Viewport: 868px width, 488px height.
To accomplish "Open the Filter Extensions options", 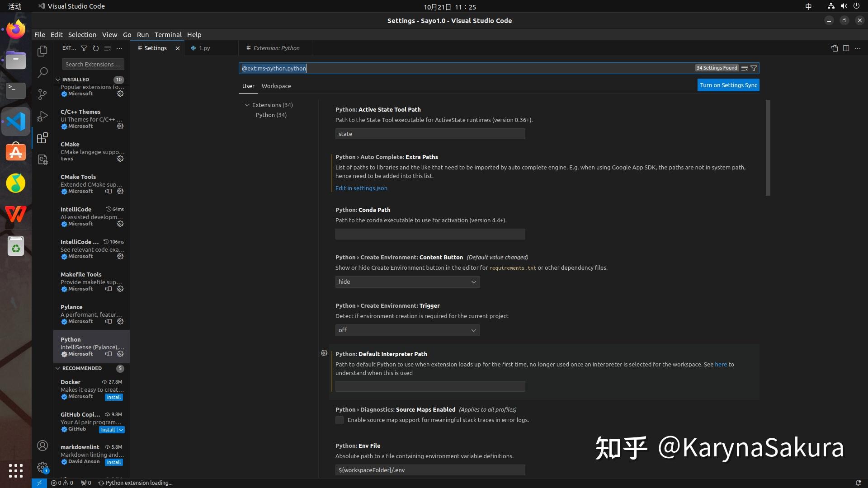I will pyautogui.click(x=84, y=48).
